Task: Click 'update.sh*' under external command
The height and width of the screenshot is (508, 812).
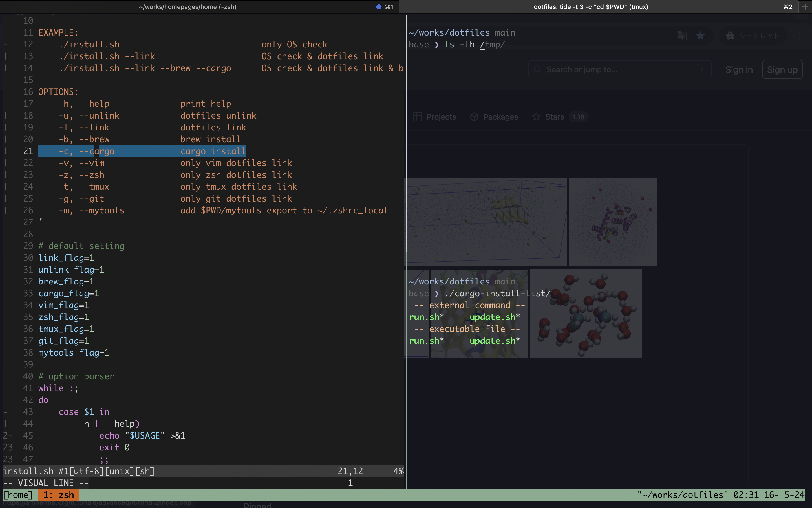Action: tap(495, 317)
